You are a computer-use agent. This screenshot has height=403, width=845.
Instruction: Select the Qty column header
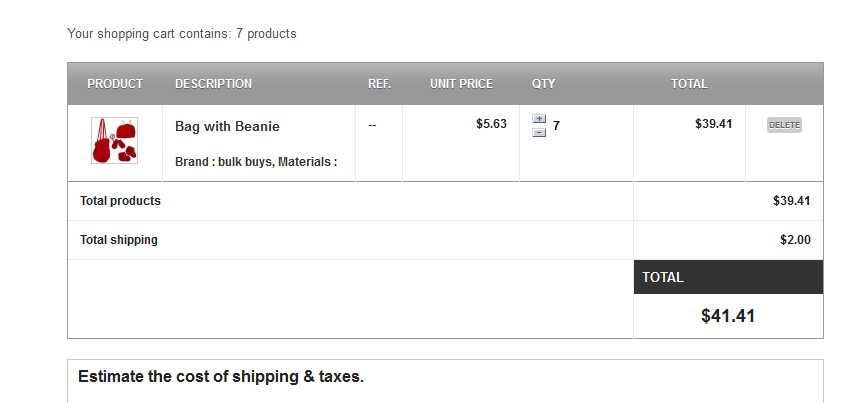(x=543, y=84)
